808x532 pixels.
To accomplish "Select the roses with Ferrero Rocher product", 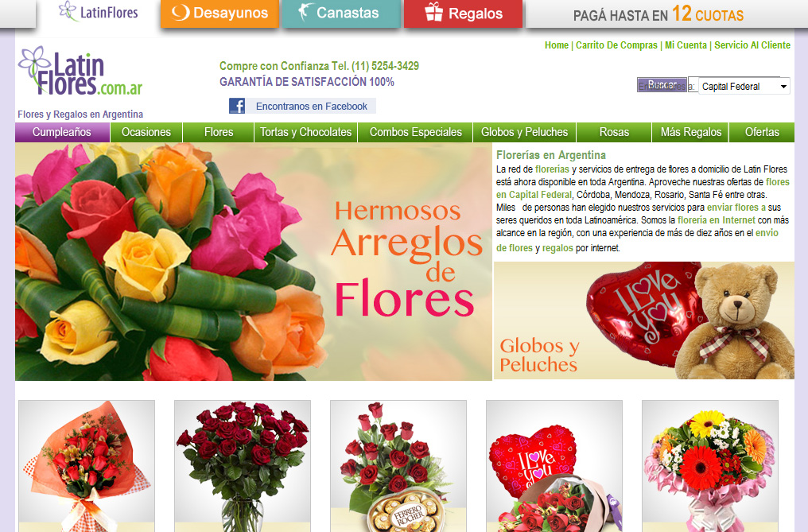I will point(387,465).
